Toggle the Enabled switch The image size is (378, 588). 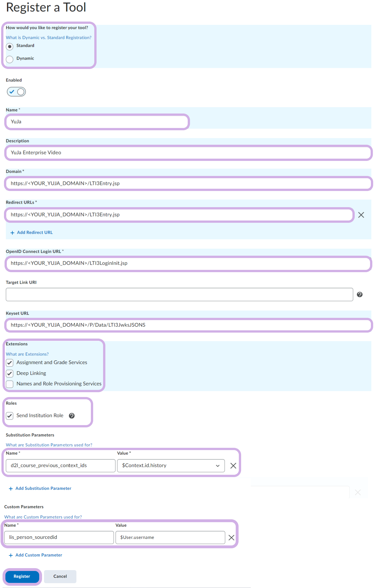[x=16, y=92]
